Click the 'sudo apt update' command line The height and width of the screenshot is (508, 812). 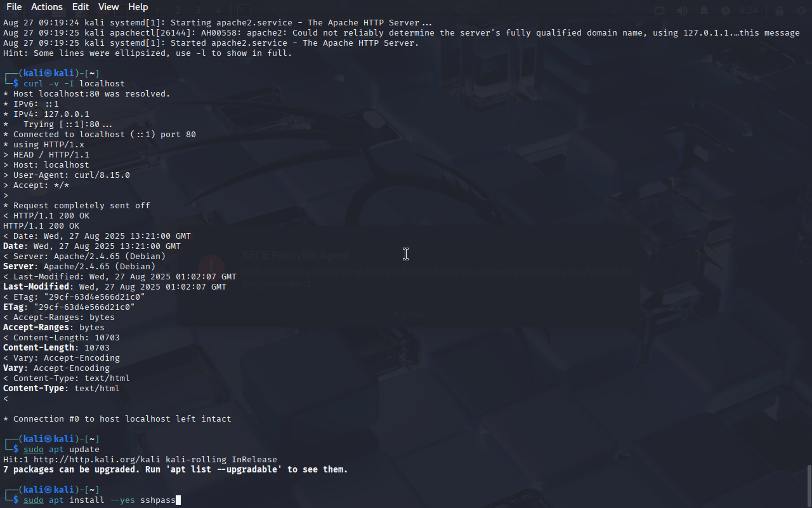pos(62,449)
